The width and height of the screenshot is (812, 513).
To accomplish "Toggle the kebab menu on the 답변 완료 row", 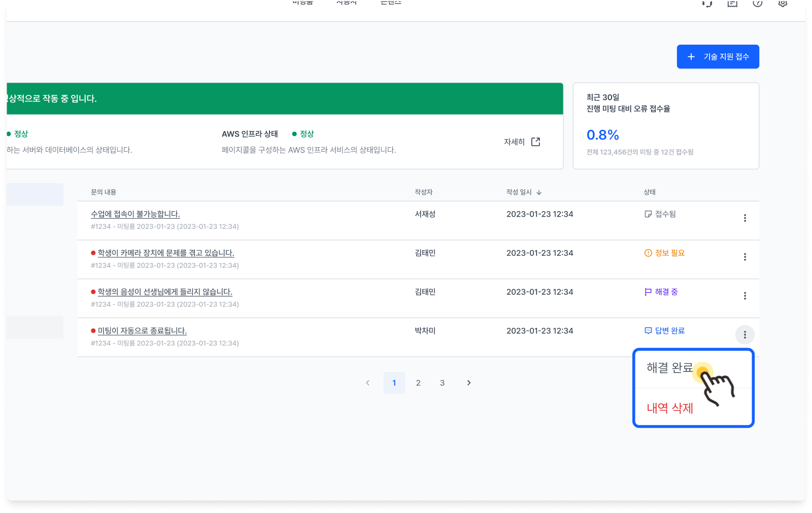I will tap(745, 335).
